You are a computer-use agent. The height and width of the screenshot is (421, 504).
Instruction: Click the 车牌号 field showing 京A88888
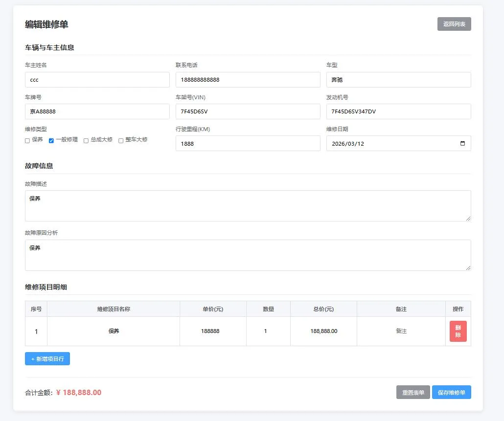coord(97,111)
